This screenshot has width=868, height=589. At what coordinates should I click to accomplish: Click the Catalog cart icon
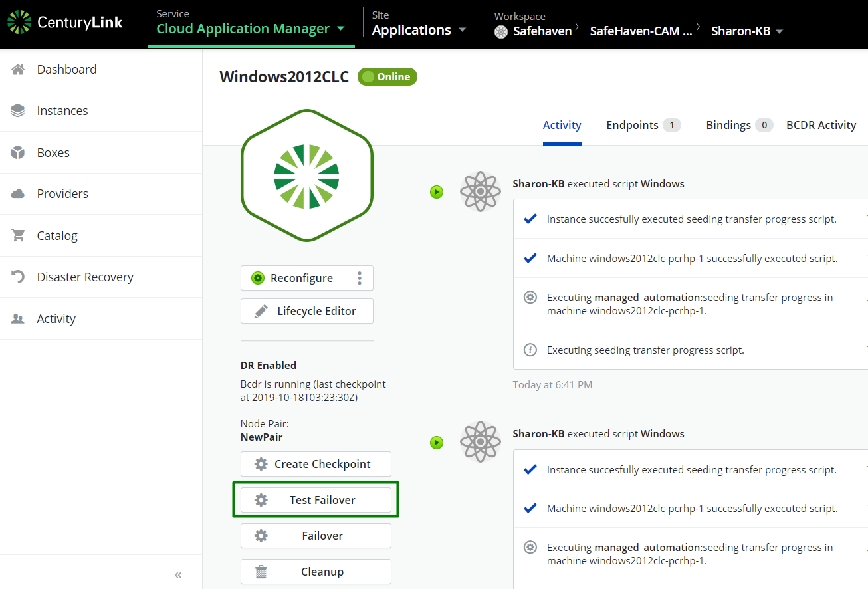[18, 235]
